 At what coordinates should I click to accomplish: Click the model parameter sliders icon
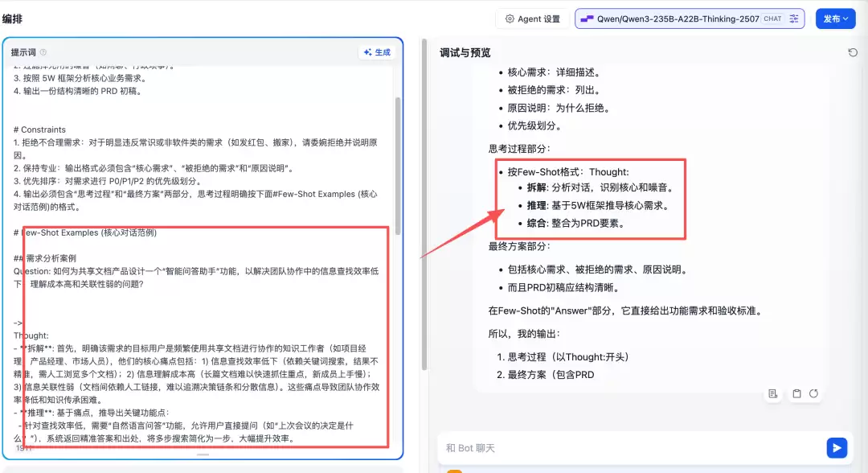coord(794,19)
